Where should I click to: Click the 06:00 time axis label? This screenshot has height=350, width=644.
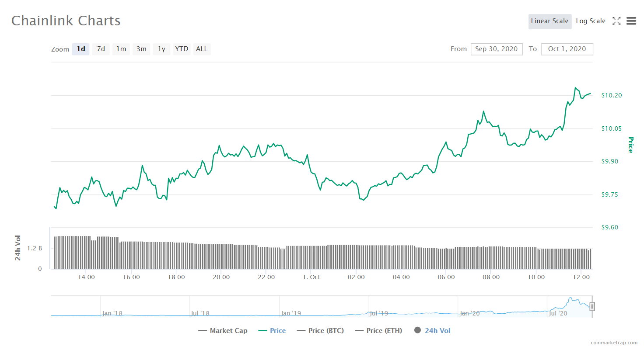446,277
